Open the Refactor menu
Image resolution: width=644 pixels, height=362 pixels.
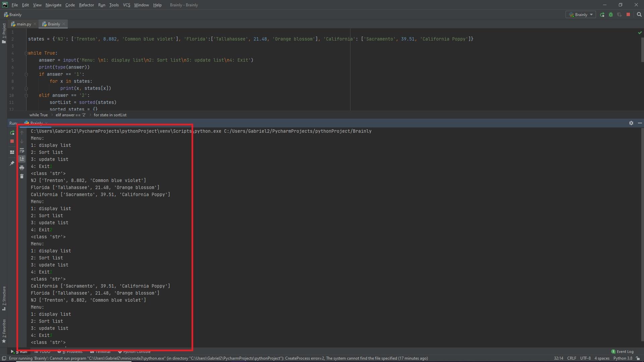[86, 5]
